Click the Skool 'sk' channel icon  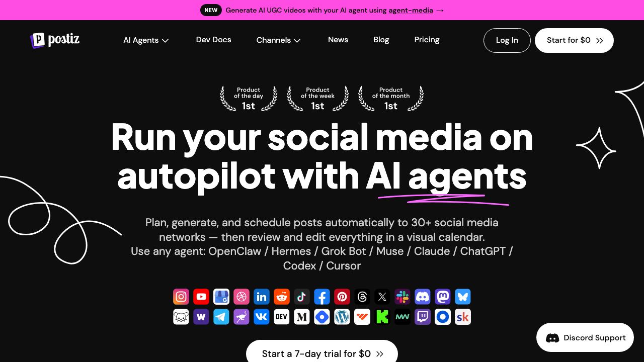tap(463, 317)
